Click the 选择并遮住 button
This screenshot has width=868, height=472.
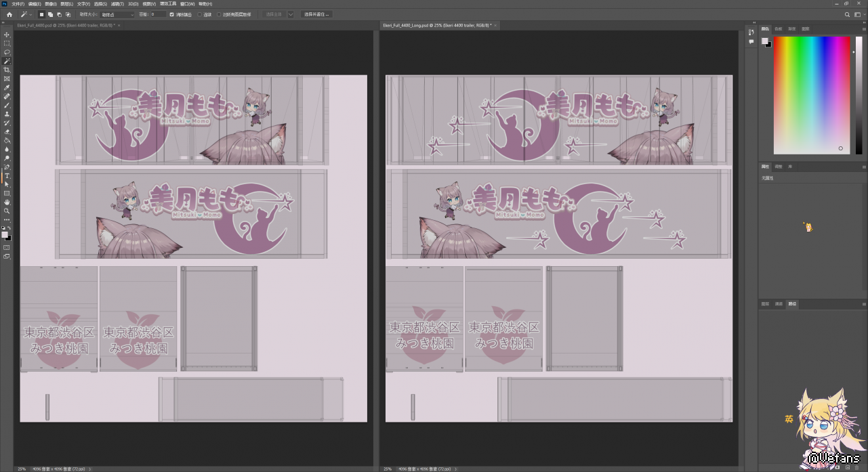(x=316, y=14)
